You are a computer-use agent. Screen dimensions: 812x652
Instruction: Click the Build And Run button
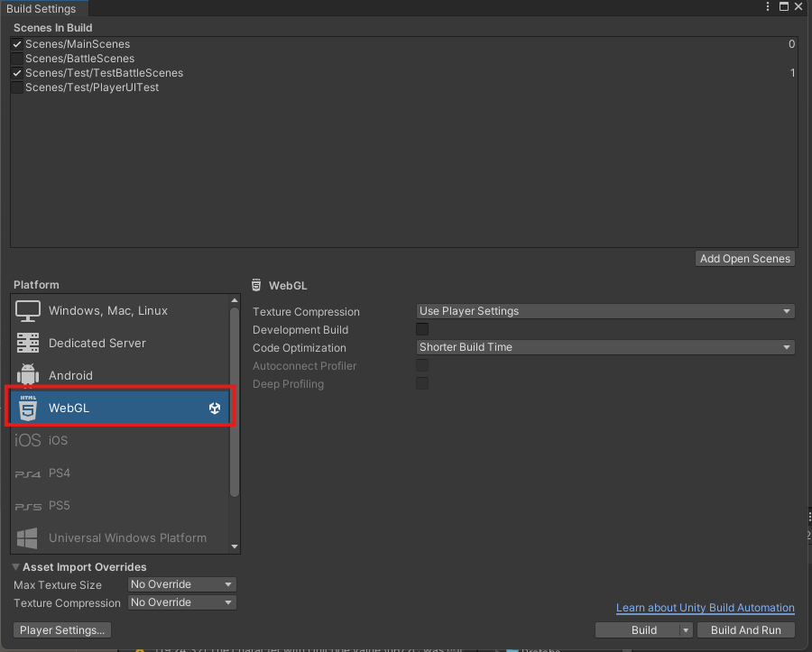pos(746,629)
